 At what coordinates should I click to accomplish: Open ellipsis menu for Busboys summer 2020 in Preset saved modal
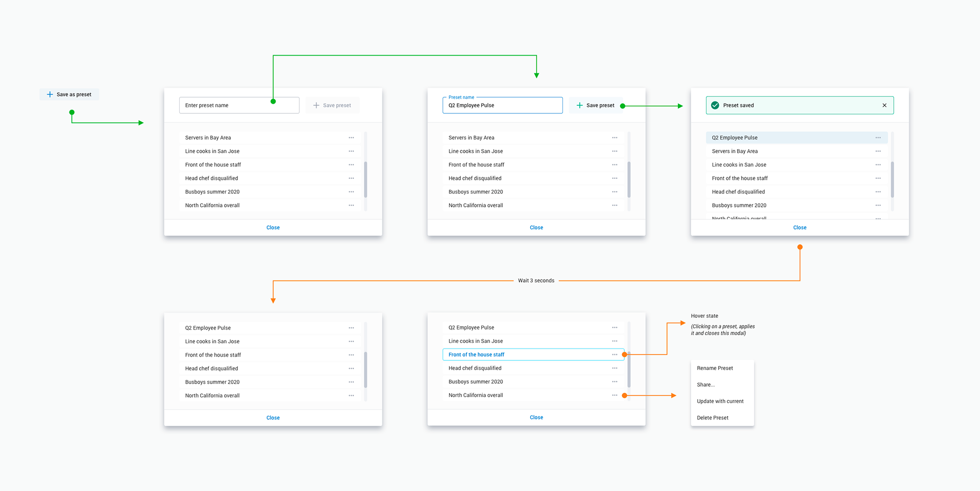click(x=878, y=205)
